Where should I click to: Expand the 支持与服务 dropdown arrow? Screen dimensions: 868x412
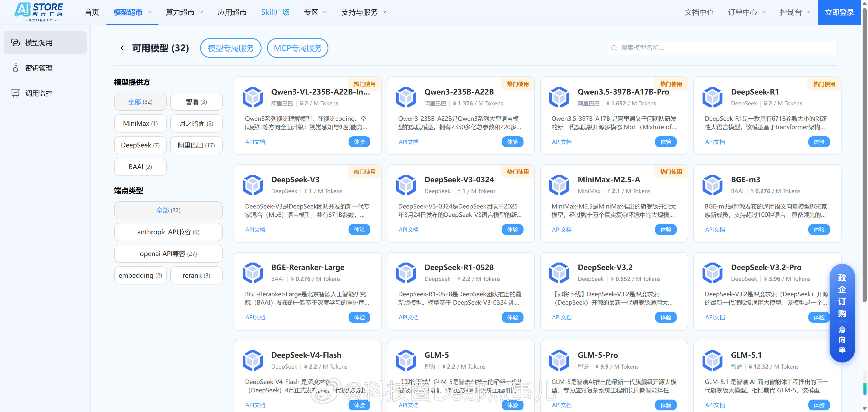(x=384, y=12)
